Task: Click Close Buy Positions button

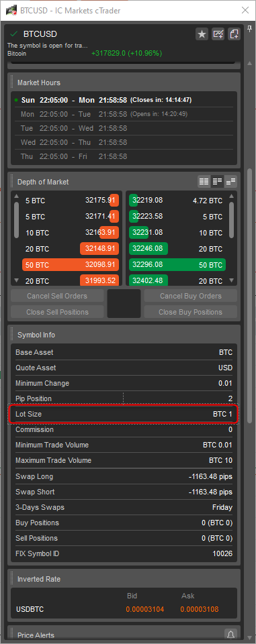Action: click(191, 312)
